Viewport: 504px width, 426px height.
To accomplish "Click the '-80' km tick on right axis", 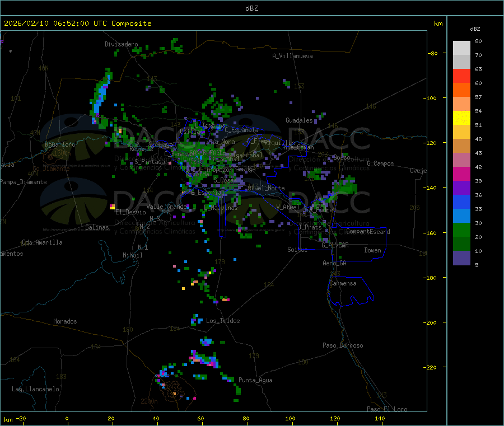I will [x=433, y=53].
